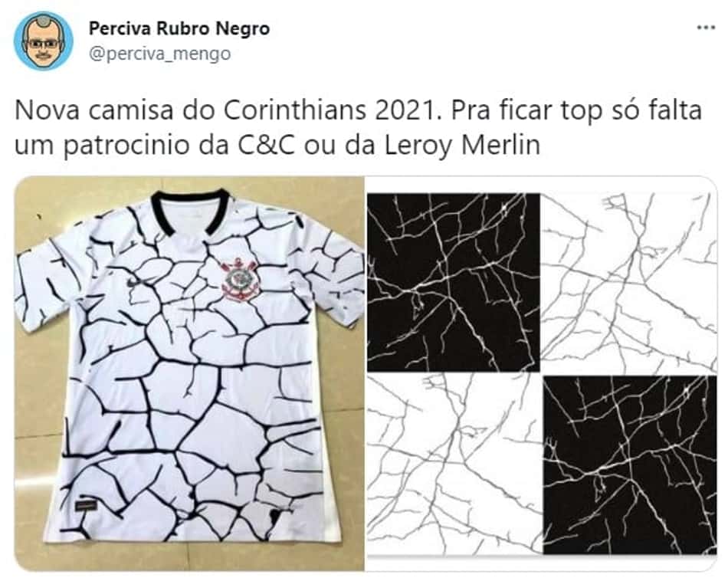Click the small black tag at shirt hem
Image resolution: width=728 pixels, height=581 pixels.
point(85,505)
